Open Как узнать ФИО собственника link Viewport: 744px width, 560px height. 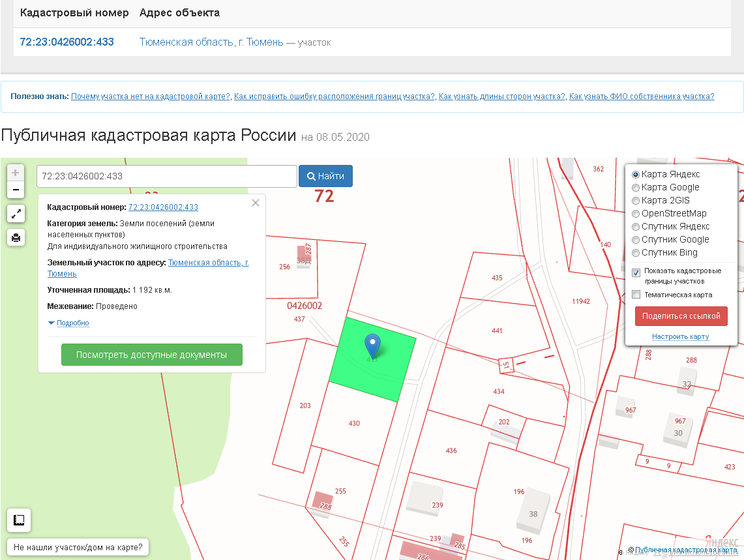coord(642,96)
